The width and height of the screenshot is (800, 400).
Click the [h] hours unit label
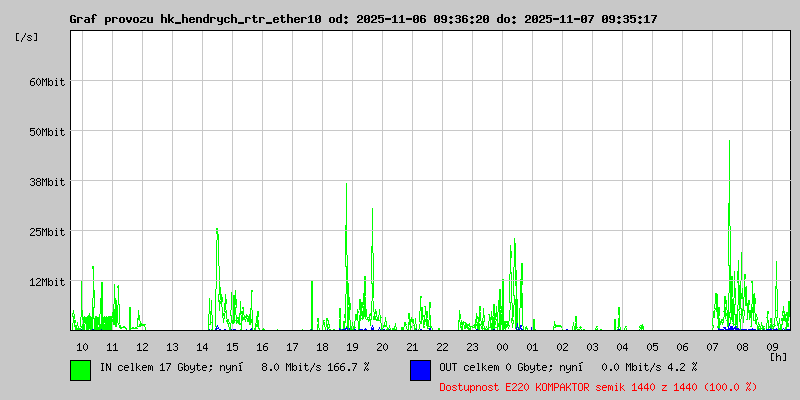(x=778, y=356)
